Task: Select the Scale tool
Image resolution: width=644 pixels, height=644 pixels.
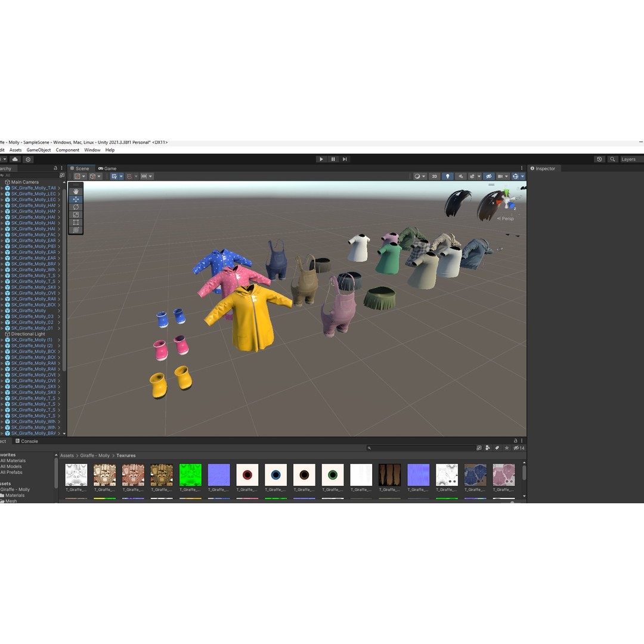Action: pos(76,214)
